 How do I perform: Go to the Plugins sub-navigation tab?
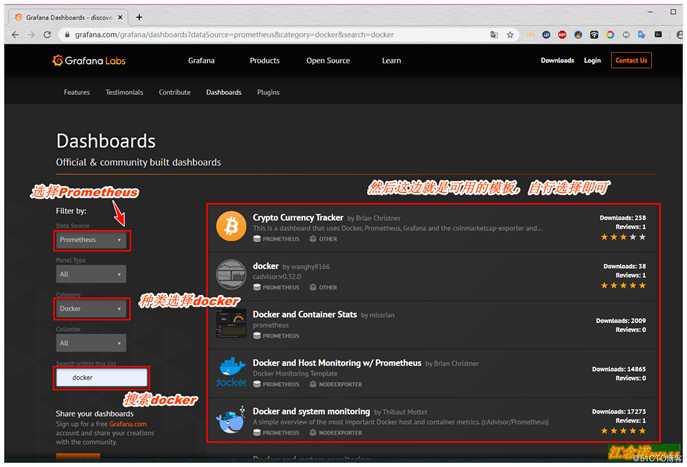point(268,92)
